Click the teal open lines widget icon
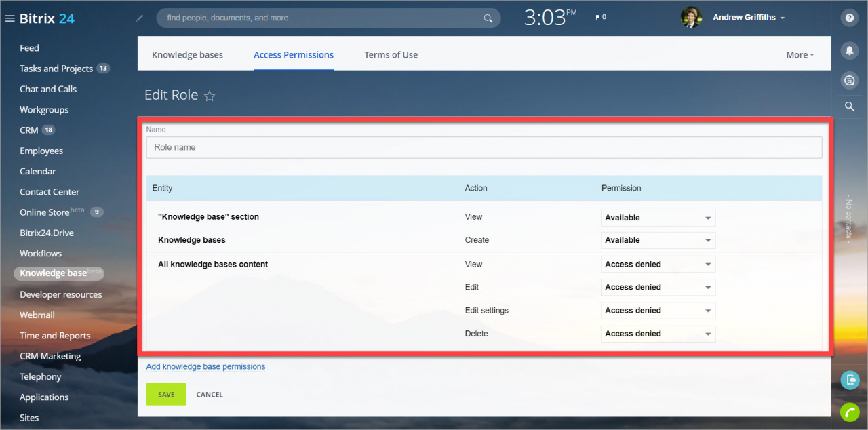The height and width of the screenshot is (430, 868). [x=850, y=380]
